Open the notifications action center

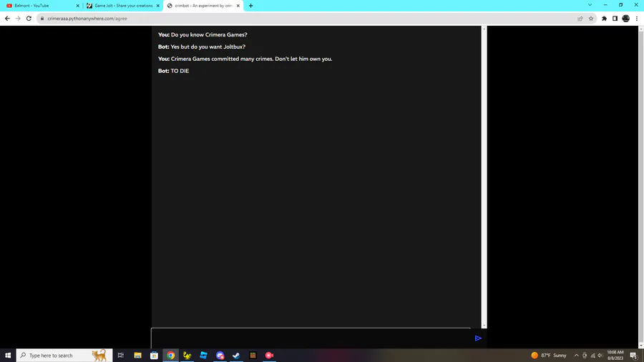(634, 356)
